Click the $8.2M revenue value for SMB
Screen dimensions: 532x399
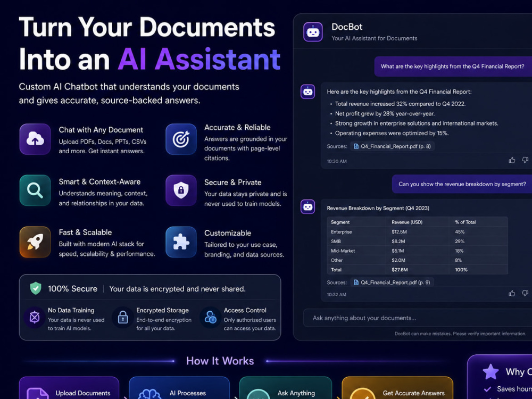pos(398,241)
